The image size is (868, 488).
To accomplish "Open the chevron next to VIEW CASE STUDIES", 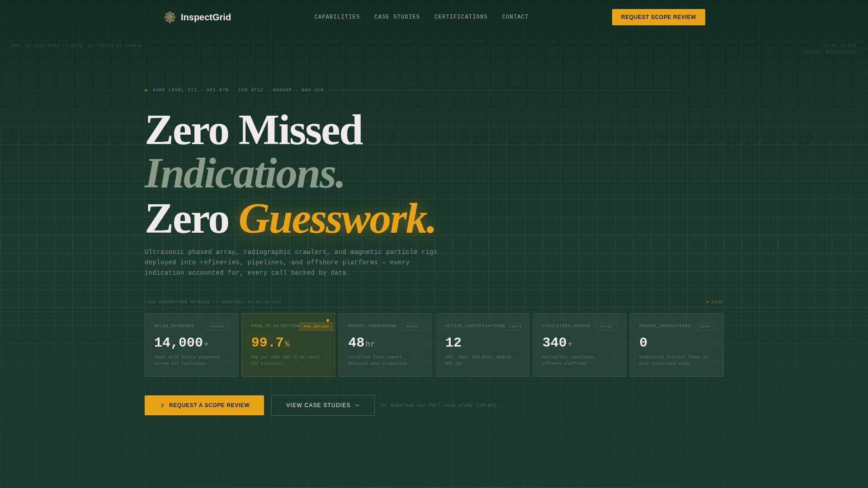I will pos(358,405).
